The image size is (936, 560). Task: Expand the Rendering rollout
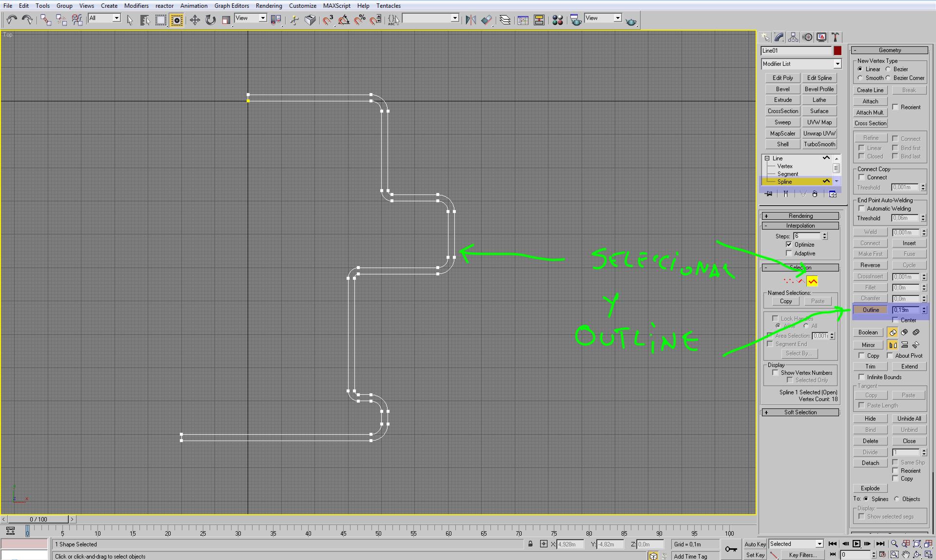coord(800,216)
